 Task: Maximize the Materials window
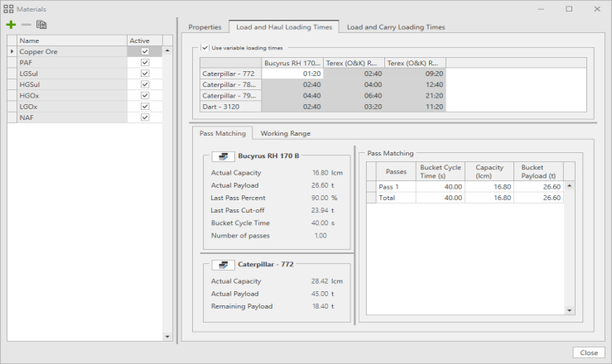point(569,9)
